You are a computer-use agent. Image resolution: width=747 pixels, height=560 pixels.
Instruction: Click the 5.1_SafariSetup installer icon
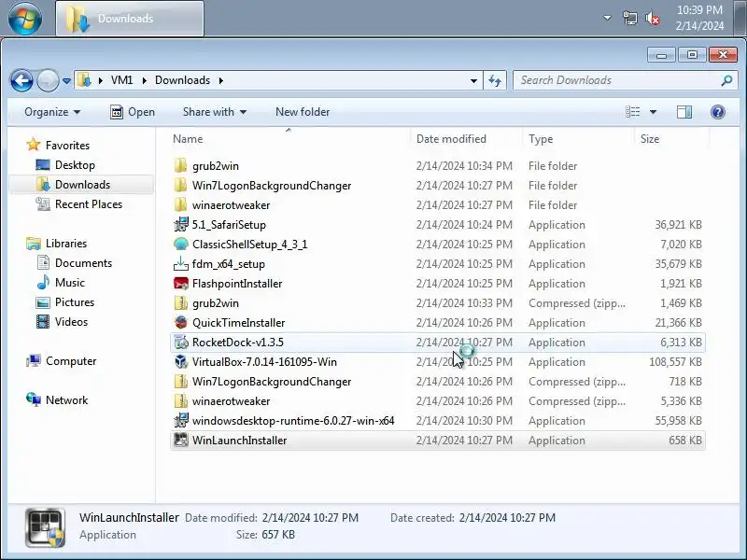coord(180,224)
